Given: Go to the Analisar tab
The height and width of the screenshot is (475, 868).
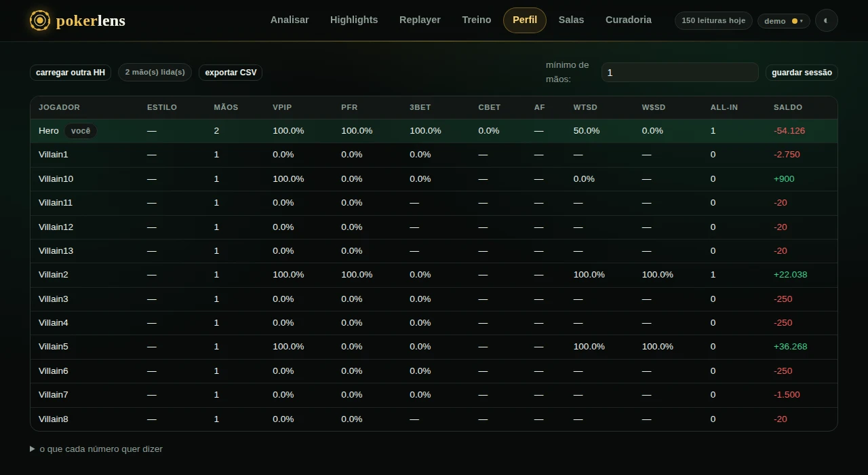Looking at the screenshot, I should pyautogui.click(x=290, y=20).
